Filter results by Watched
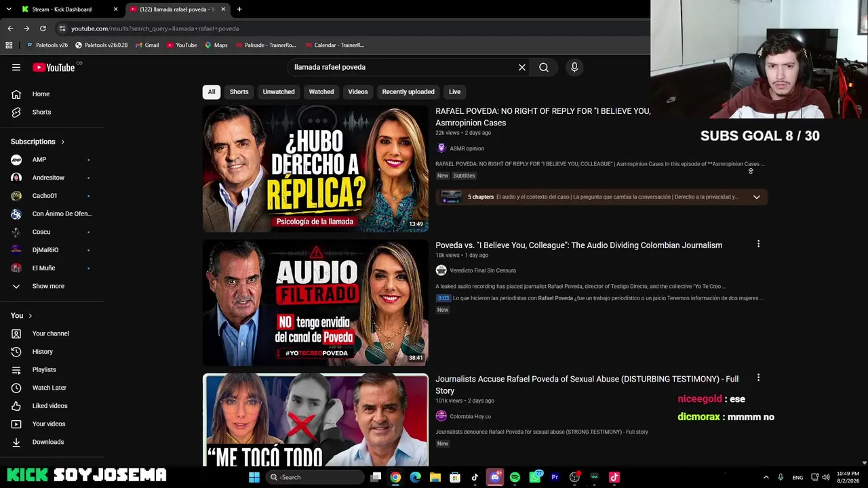Screen dimensions: 868x488 click(321, 91)
